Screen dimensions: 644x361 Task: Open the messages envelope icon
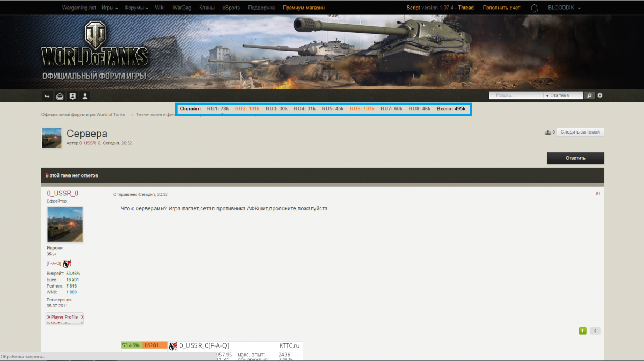click(x=60, y=96)
